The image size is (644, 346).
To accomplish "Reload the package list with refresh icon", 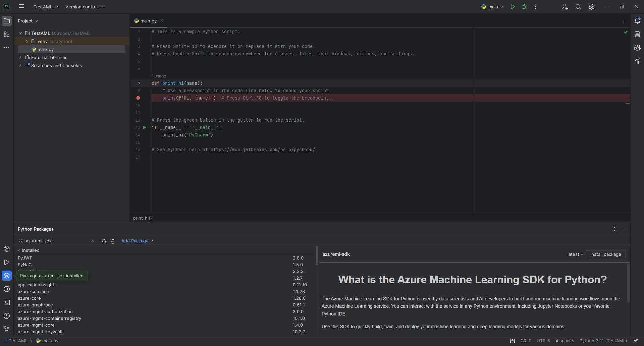I will [x=104, y=241].
